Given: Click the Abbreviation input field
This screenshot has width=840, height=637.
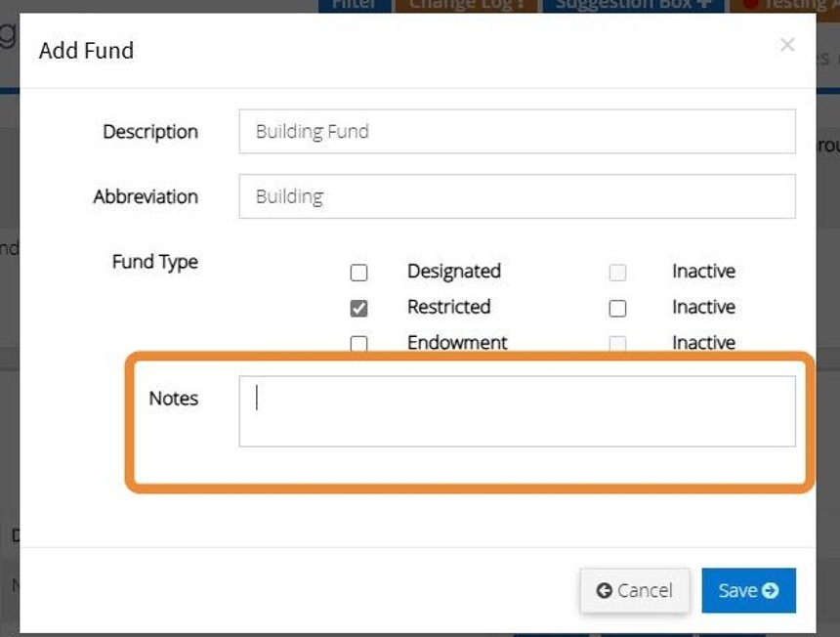Looking at the screenshot, I should point(517,196).
